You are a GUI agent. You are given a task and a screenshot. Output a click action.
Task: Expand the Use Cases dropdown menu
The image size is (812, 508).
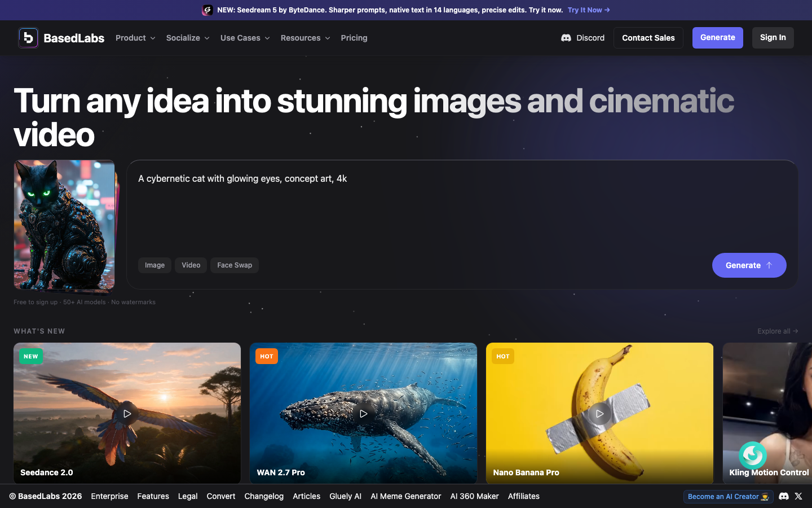245,38
